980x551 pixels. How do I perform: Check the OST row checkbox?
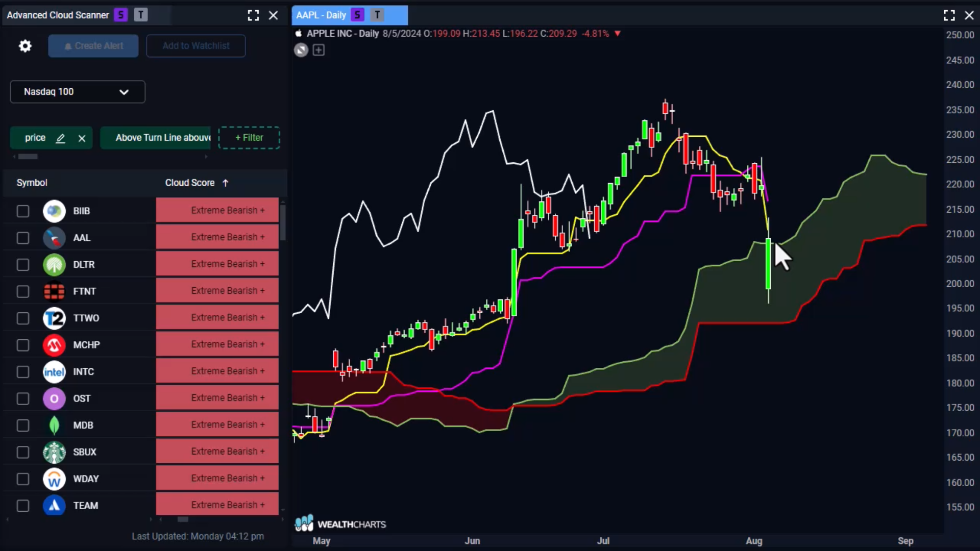(23, 398)
